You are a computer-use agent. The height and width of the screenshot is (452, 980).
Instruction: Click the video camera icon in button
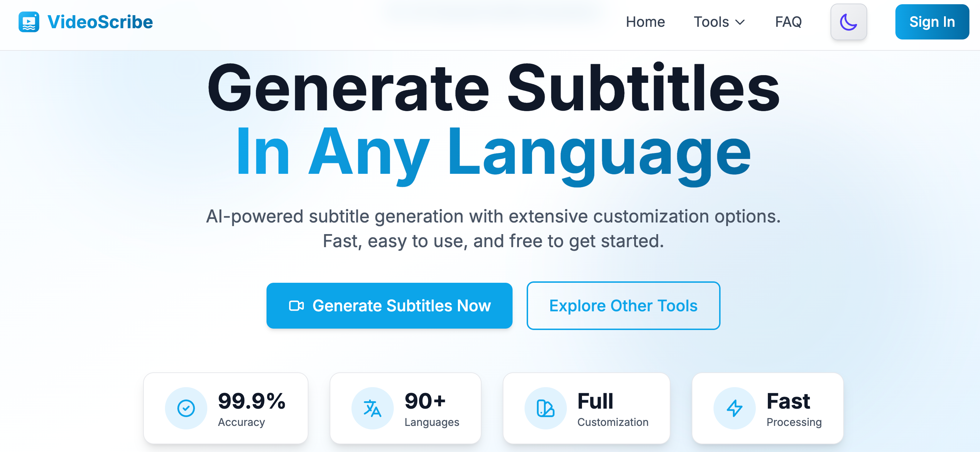click(296, 306)
